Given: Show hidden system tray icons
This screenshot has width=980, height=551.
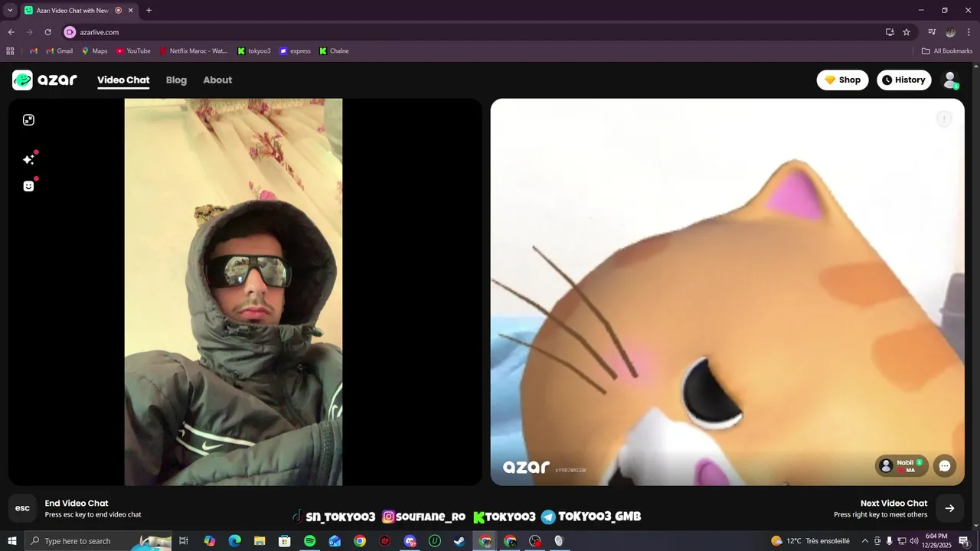Looking at the screenshot, I should 865,541.
